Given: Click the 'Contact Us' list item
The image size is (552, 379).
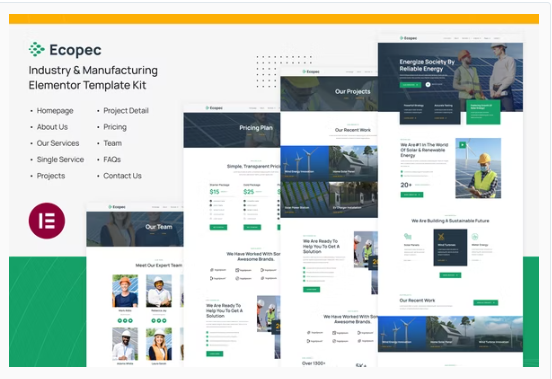Looking at the screenshot, I should point(122,176).
